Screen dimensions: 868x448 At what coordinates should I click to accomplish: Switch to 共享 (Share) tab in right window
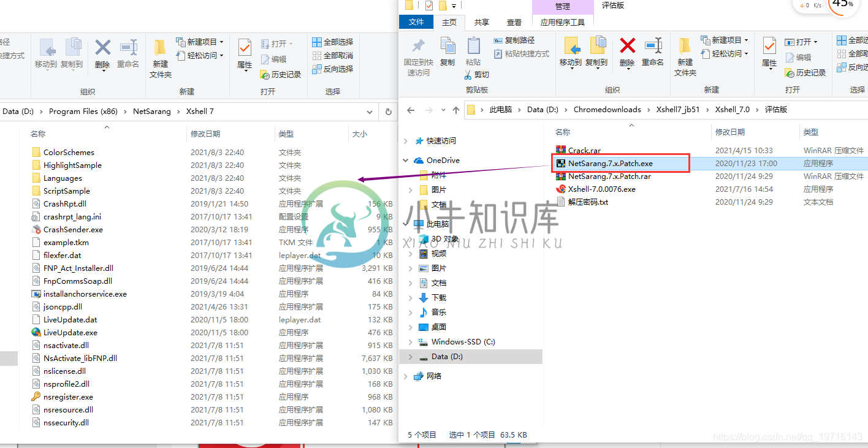click(482, 22)
